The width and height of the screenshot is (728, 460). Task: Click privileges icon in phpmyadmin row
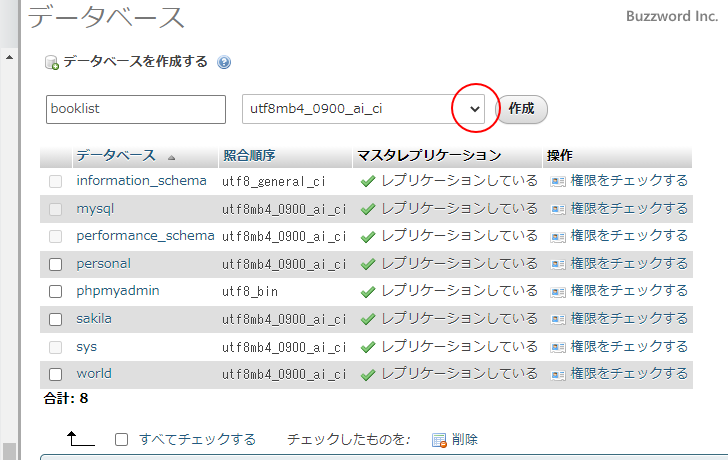pos(558,292)
